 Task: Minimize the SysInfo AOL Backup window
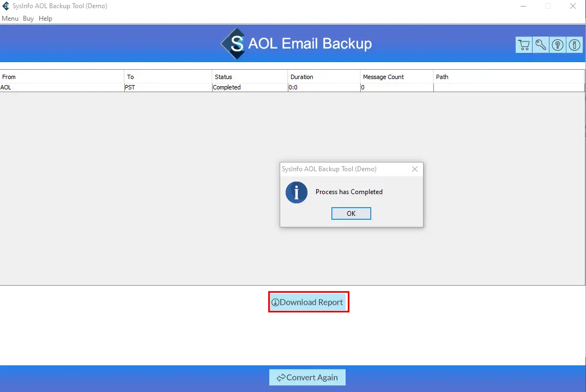pos(523,6)
